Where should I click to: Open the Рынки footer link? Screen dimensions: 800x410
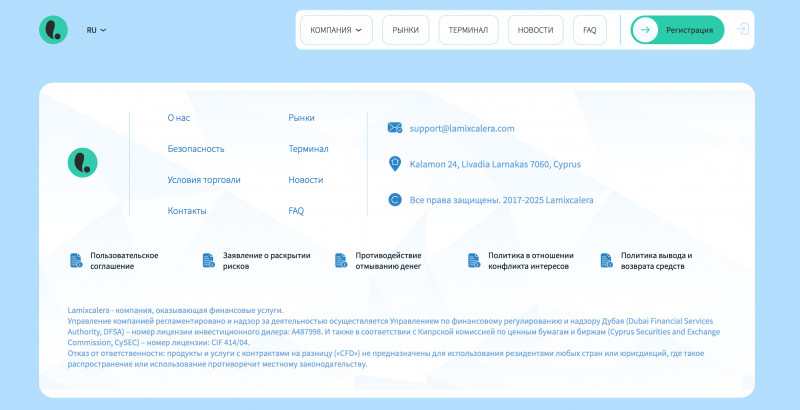[x=301, y=118]
